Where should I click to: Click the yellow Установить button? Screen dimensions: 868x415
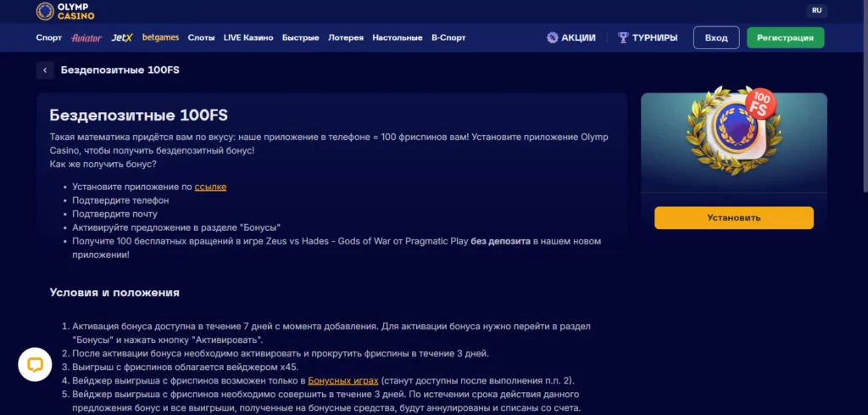(734, 218)
